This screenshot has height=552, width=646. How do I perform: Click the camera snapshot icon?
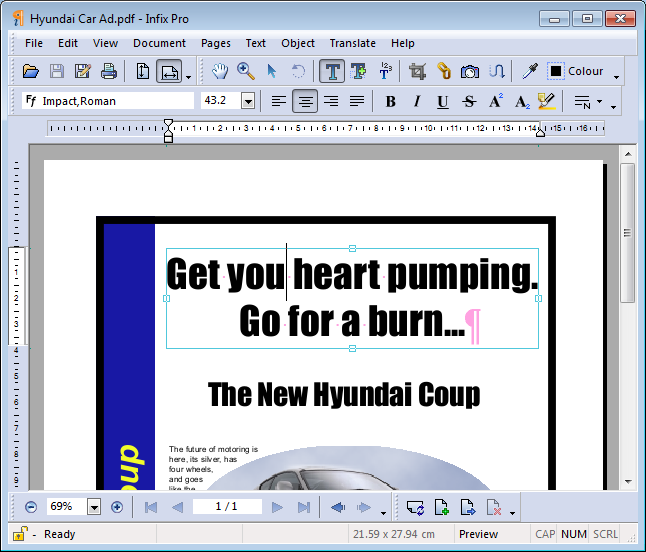(x=469, y=71)
